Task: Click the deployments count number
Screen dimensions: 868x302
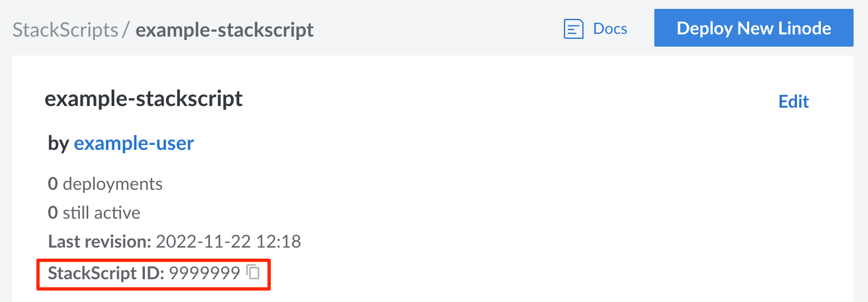Action: [53, 184]
